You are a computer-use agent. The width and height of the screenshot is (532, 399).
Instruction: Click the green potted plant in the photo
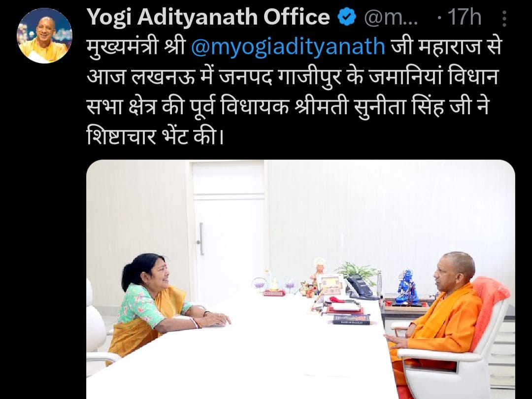click(357, 271)
